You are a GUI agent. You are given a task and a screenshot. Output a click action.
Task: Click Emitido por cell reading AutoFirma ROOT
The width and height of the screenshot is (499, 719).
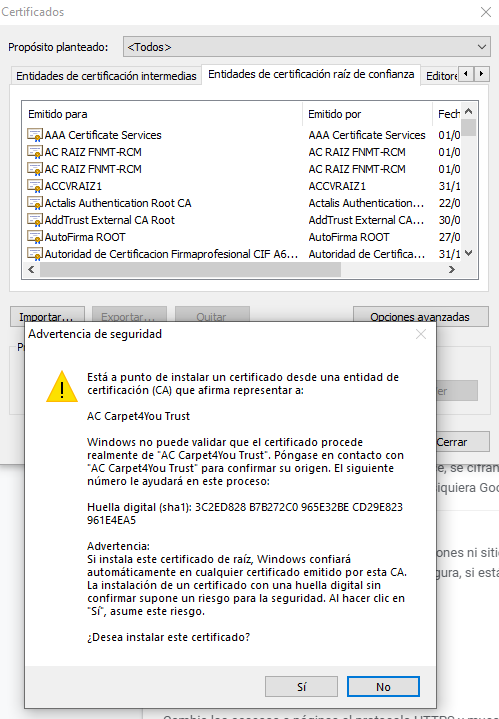click(349, 237)
